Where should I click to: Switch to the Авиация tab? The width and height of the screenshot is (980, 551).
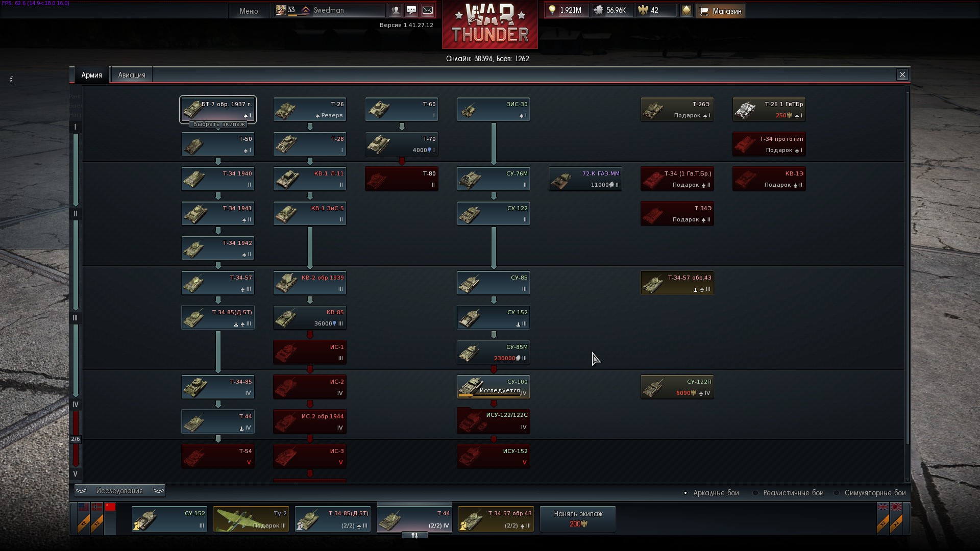coord(132,75)
